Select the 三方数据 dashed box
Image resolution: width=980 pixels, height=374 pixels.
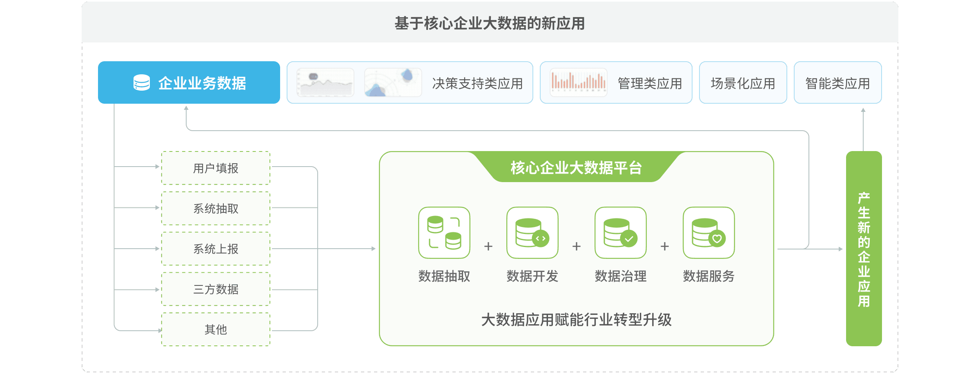click(216, 289)
